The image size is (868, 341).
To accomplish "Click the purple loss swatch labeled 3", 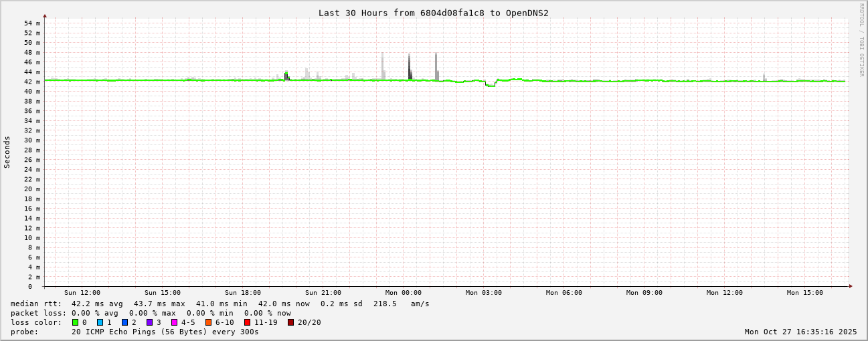I will [150, 322].
